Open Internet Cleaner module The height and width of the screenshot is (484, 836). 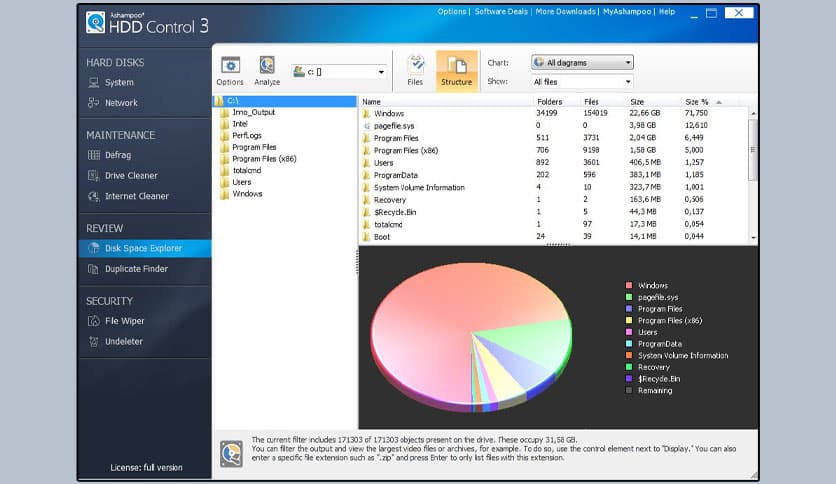tap(136, 196)
